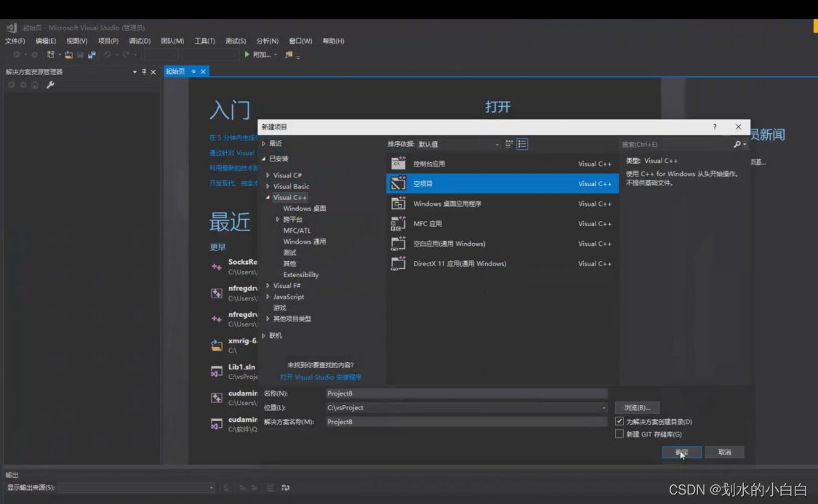Expand the 最近 tree node

coord(264,143)
